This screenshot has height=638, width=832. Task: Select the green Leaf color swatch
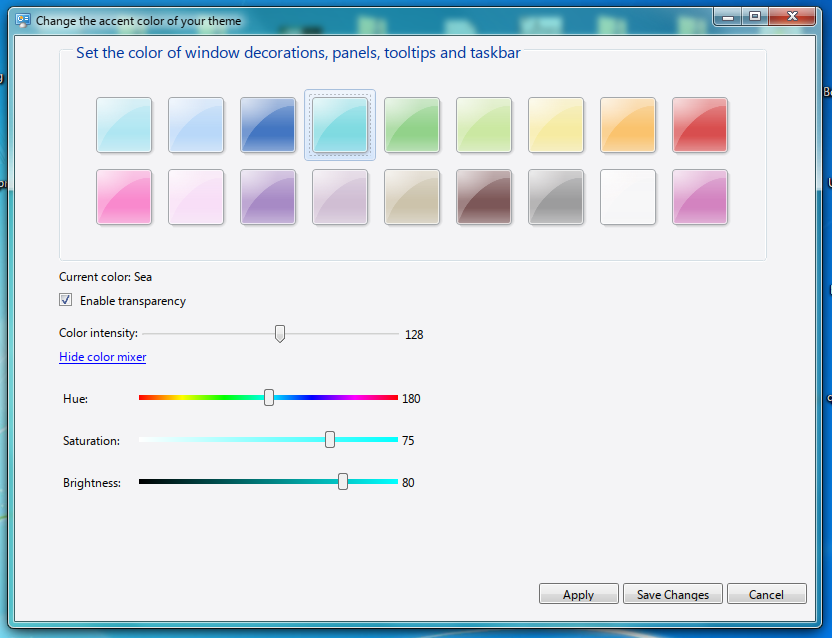pyautogui.click(x=412, y=125)
